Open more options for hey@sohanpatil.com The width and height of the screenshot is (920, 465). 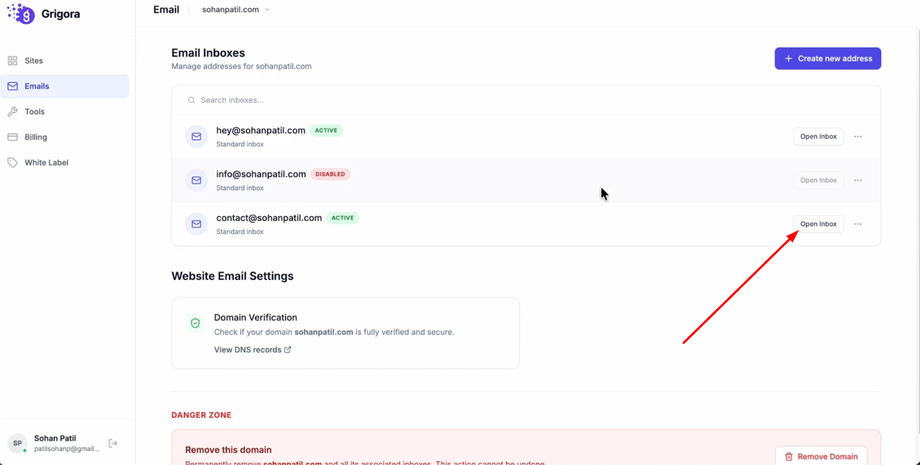tap(858, 137)
